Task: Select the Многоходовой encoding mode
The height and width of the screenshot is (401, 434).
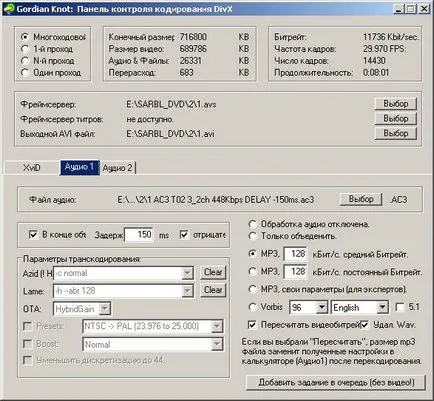Action: 25,37
